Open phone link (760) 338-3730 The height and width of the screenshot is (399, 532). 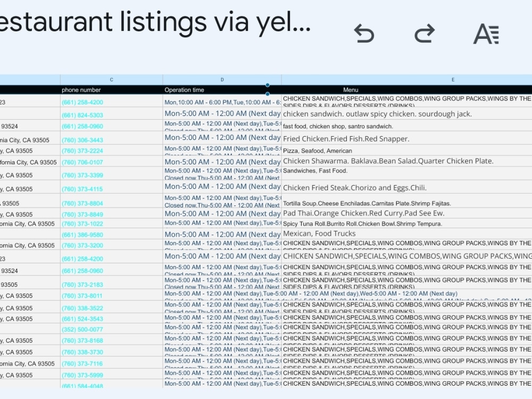82,352
